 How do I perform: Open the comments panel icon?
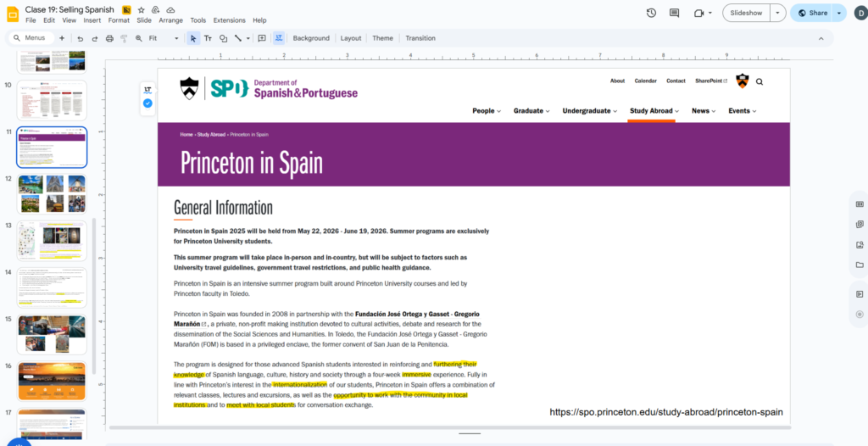click(x=675, y=13)
